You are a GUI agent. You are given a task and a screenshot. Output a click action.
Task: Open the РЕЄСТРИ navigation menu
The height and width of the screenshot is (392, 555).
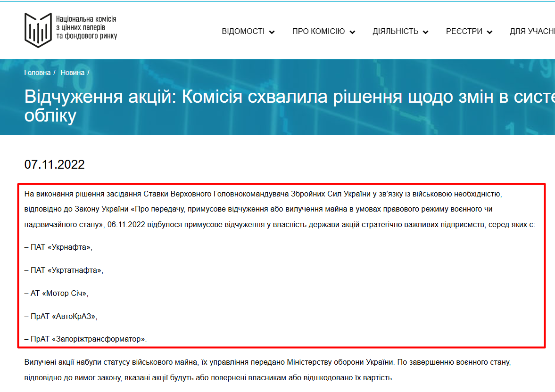pos(464,31)
